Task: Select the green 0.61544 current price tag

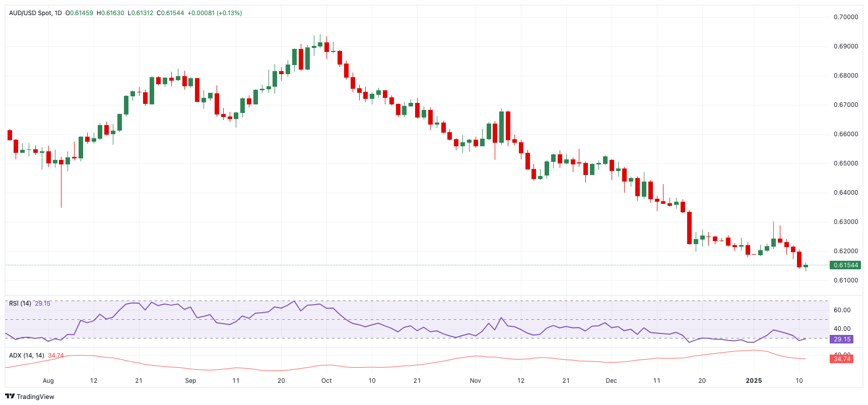Action: (x=845, y=265)
